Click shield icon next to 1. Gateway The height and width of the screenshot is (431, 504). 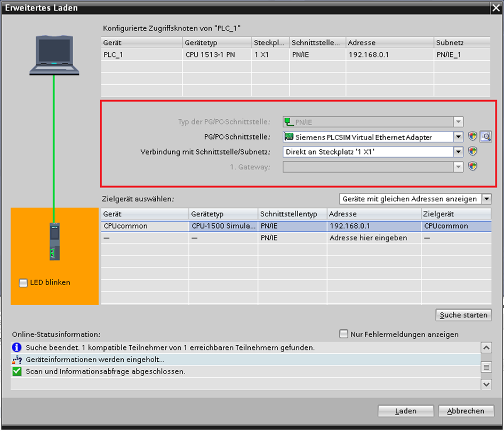tap(472, 166)
